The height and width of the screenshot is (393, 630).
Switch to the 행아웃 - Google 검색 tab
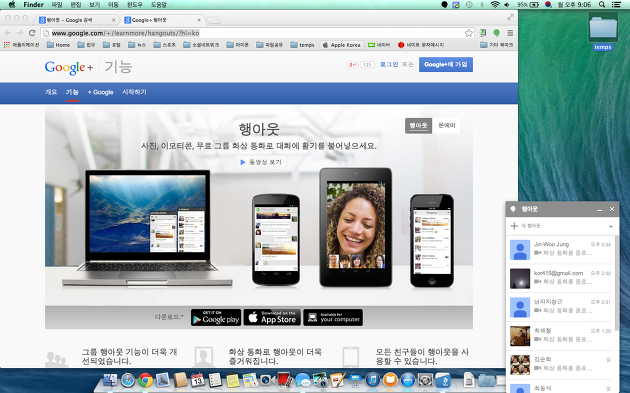(x=76, y=20)
